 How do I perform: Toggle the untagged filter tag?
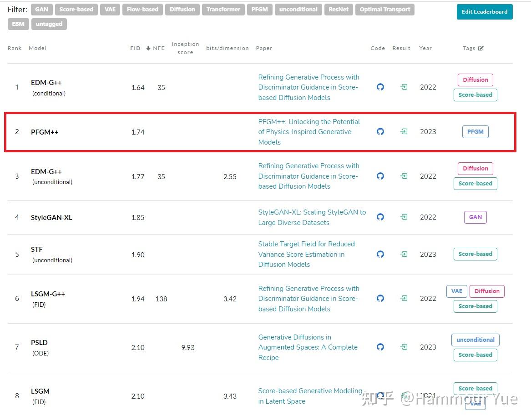click(x=49, y=24)
